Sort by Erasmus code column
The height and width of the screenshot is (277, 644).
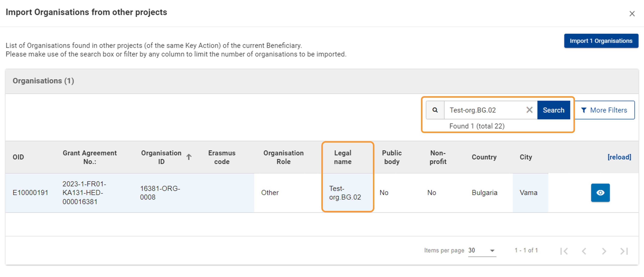[x=222, y=157]
